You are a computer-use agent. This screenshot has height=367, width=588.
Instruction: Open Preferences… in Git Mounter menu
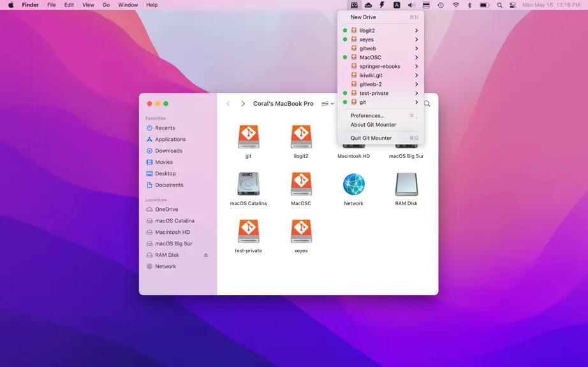click(x=381, y=116)
